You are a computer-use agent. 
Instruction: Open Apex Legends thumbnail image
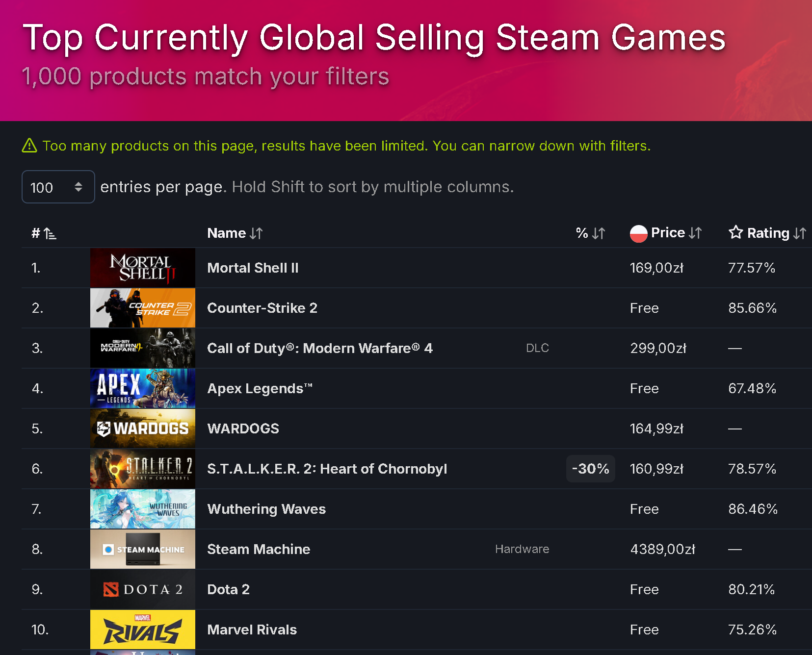143,388
